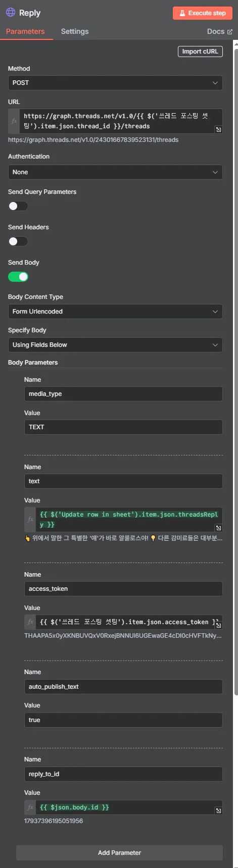Image resolution: width=238 pixels, height=868 pixels.
Task: Open Body Content Type dropdown
Action: (115, 312)
